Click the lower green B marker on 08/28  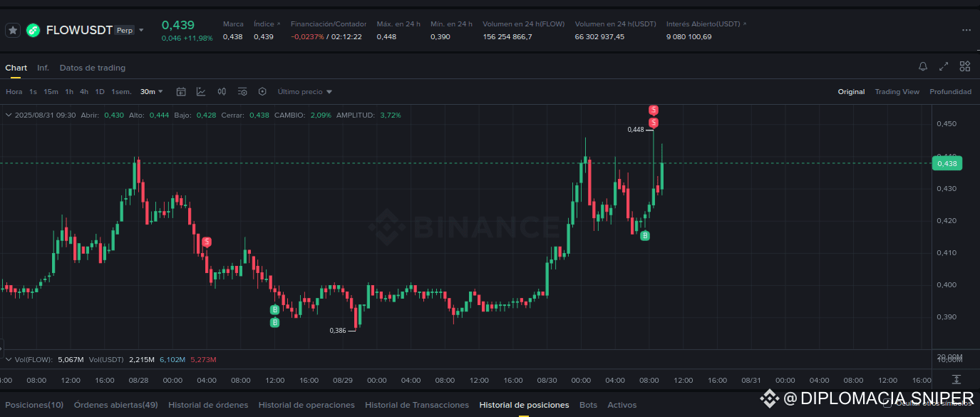(x=275, y=323)
